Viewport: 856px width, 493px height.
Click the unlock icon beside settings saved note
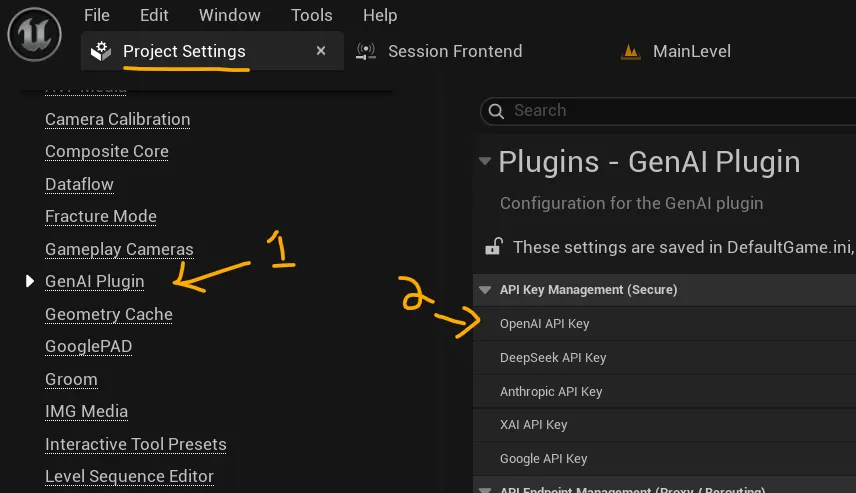click(x=494, y=246)
